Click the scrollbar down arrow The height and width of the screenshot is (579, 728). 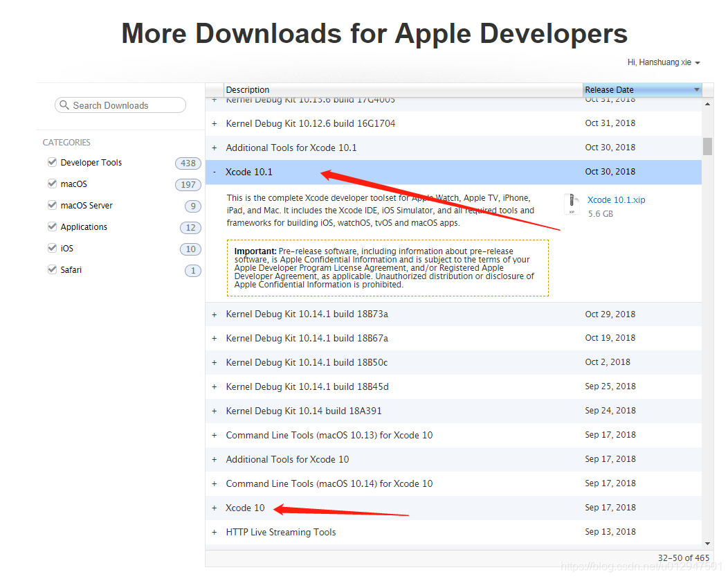(707, 543)
